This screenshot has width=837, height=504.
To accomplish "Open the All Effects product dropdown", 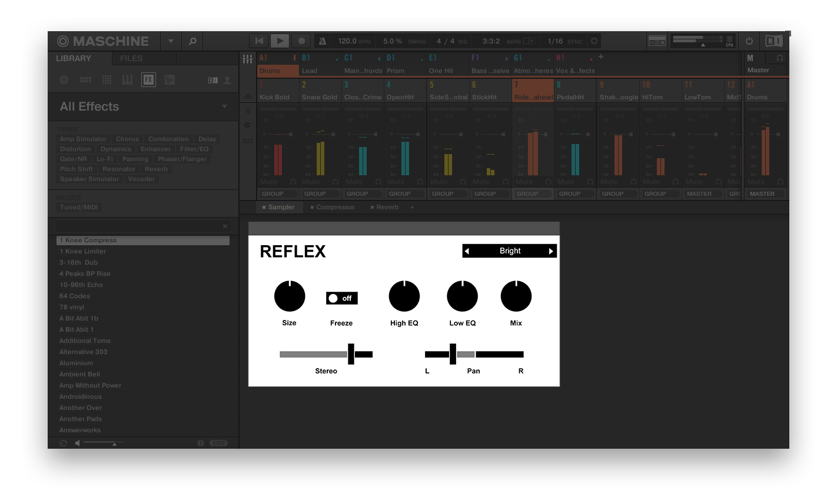I will tap(224, 106).
